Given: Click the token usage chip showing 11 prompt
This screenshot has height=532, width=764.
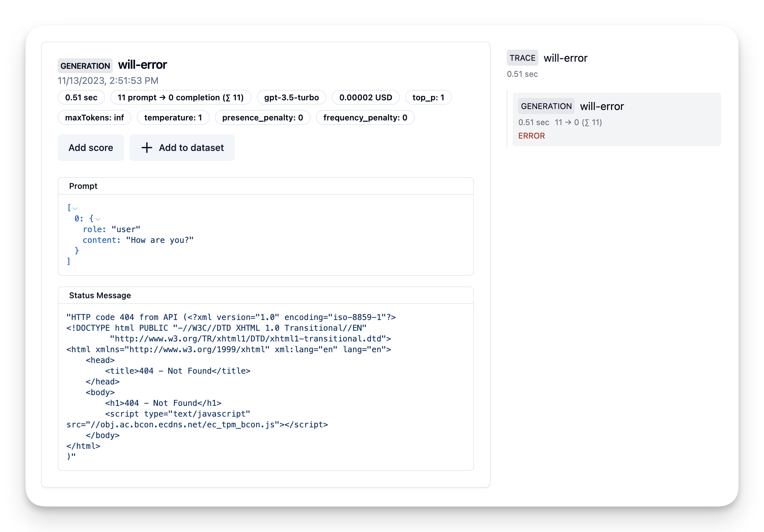Looking at the screenshot, I should (180, 98).
